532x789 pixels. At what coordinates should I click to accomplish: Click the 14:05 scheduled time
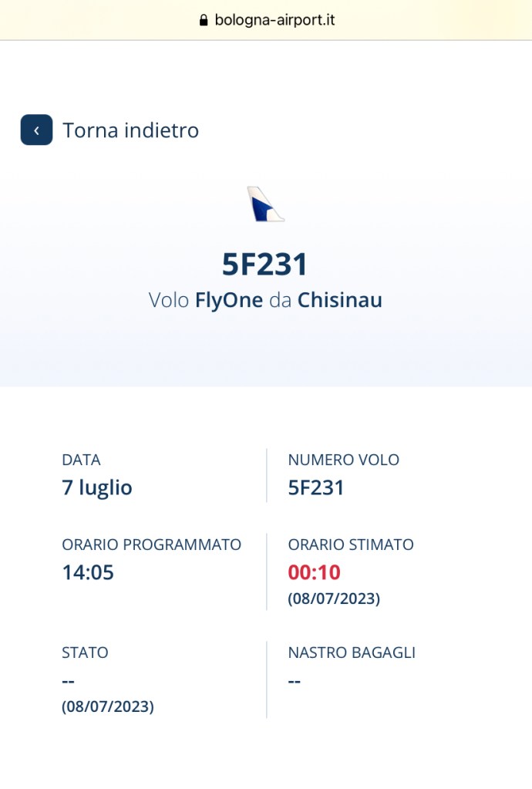[88, 572]
